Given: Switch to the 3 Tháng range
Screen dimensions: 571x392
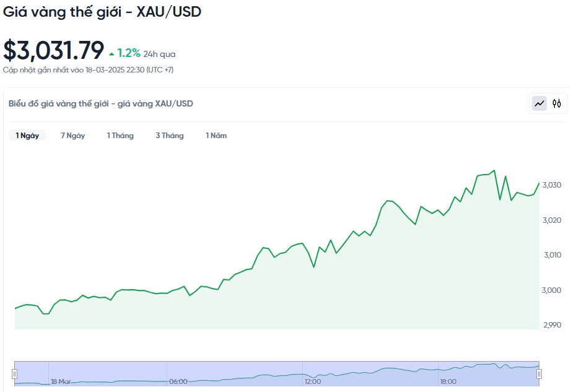Looking at the screenshot, I should [x=170, y=136].
